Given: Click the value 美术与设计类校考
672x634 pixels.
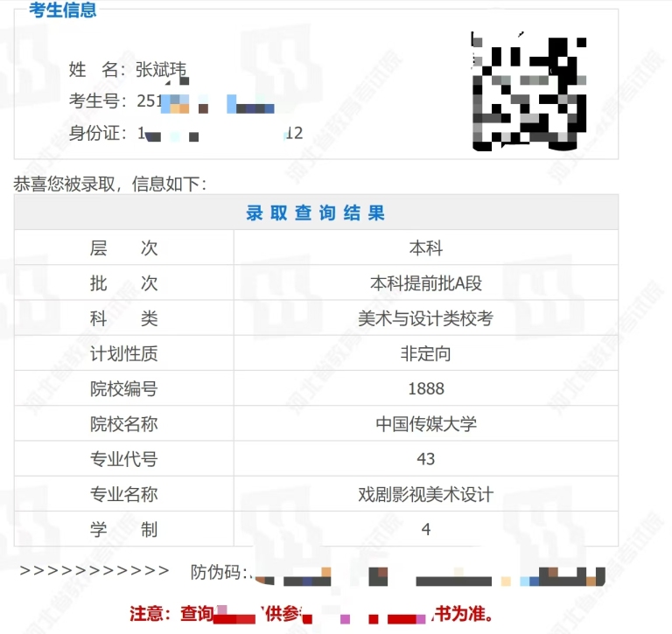Looking at the screenshot, I should click(x=425, y=318).
